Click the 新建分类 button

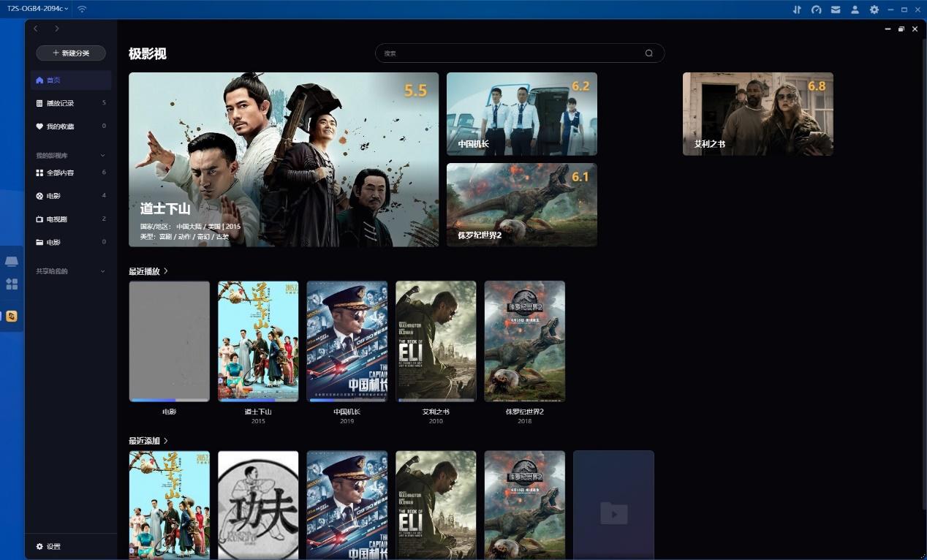click(71, 53)
